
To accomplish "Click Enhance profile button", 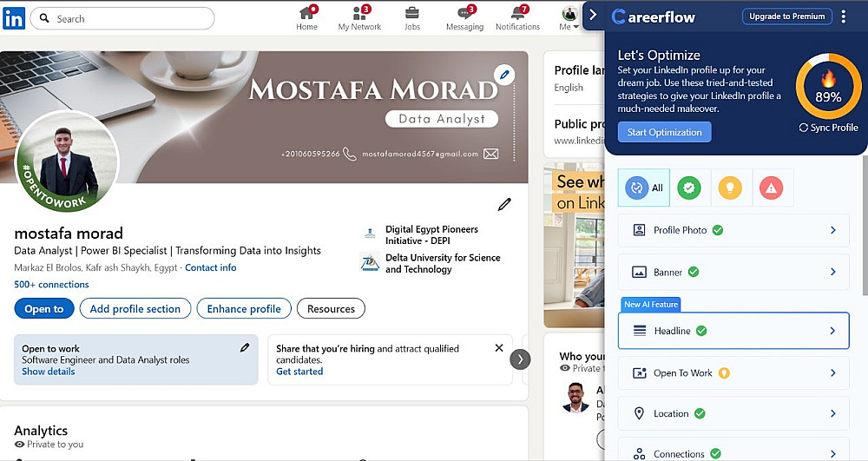I will point(244,309).
